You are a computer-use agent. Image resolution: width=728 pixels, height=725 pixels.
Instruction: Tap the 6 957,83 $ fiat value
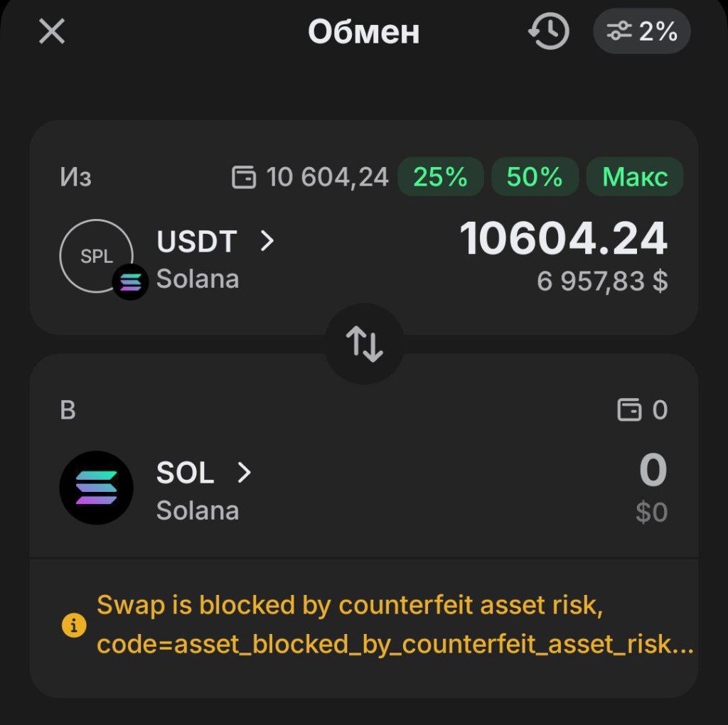pos(602,282)
